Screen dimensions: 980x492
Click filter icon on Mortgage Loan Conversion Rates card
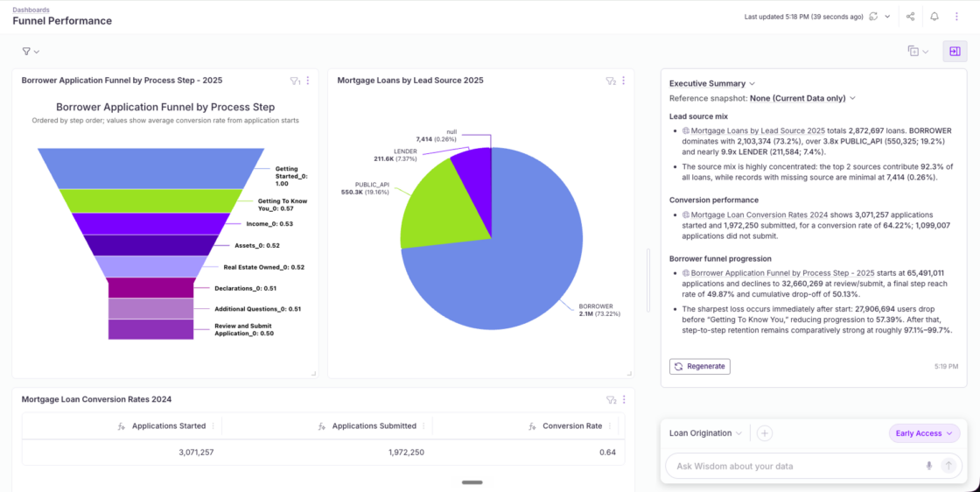pyautogui.click(x=612, y=399)
